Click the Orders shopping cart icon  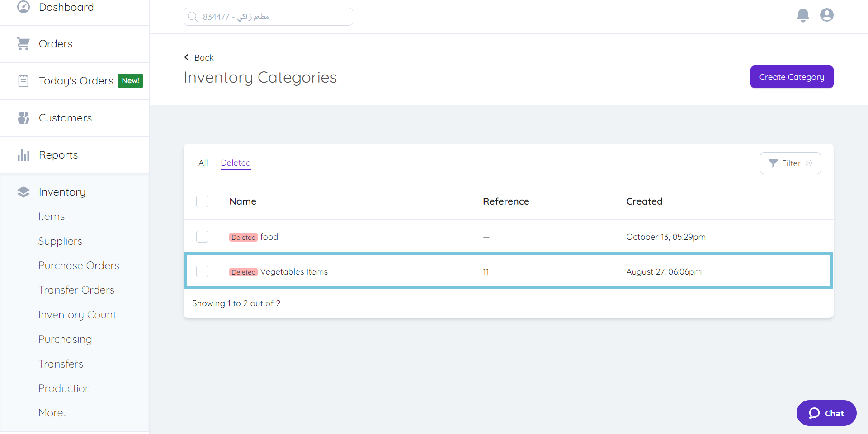pyautogui.click(x=23, y=44)
